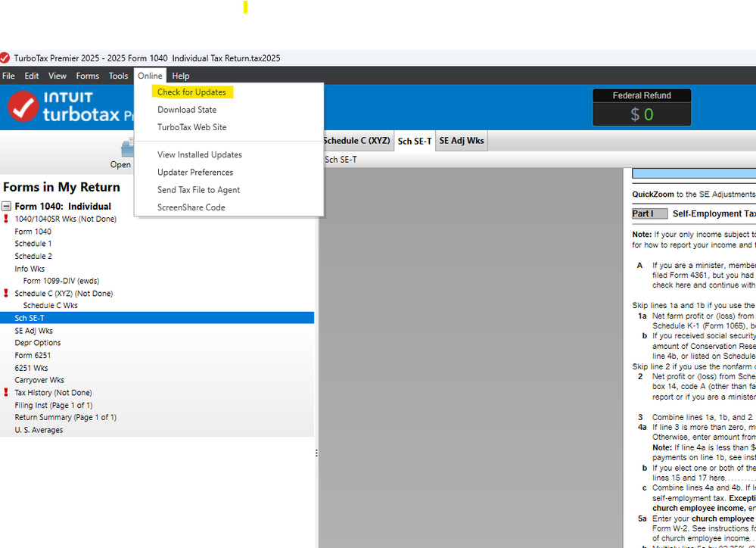Open the Forms menu

coord(87,76)
